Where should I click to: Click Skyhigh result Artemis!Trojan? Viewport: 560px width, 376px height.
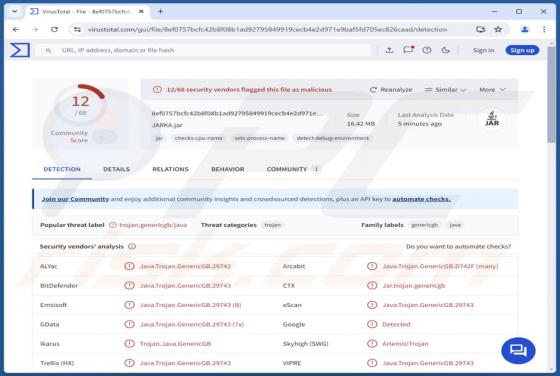(405, 344)
